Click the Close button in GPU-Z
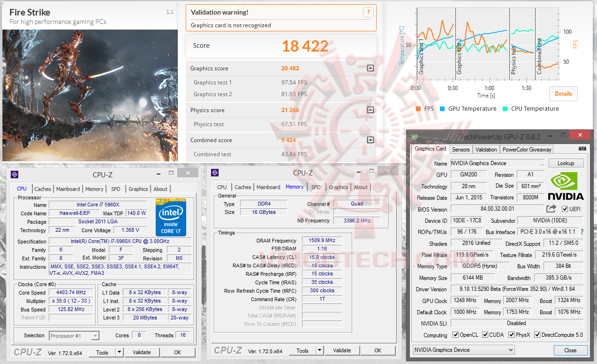Viewport: 597px width, 364px height. [x=570, y=350]
